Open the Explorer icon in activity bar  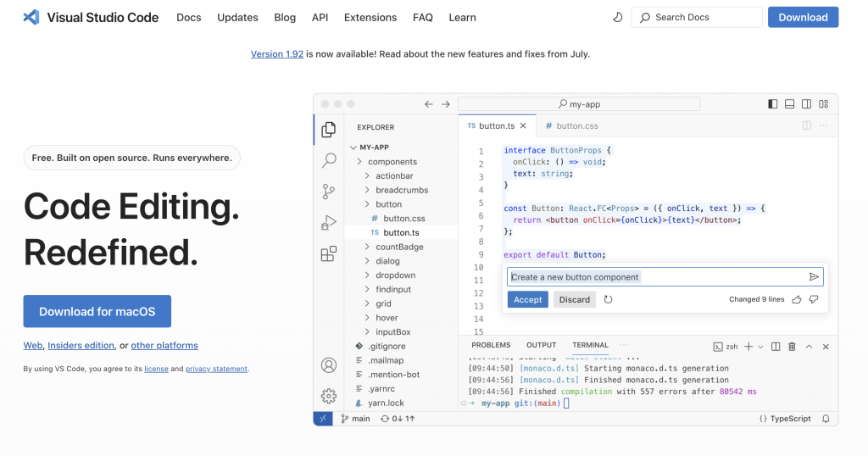(x=328, y=130)
